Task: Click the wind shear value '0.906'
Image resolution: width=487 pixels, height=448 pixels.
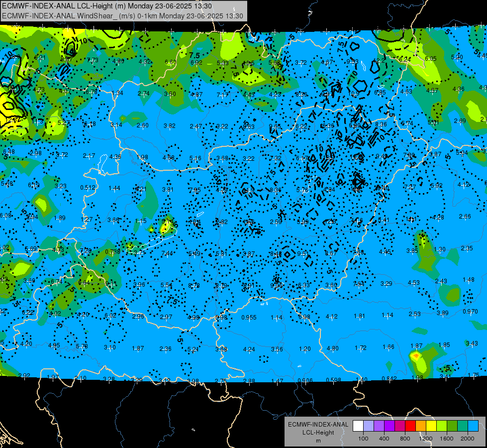Action: click(305, 381)
